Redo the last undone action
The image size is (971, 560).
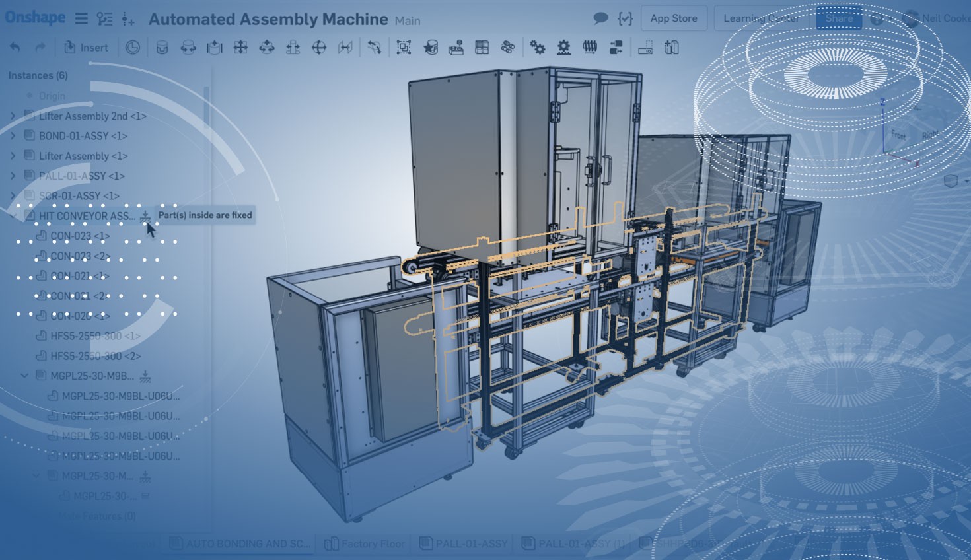[40, 48]
